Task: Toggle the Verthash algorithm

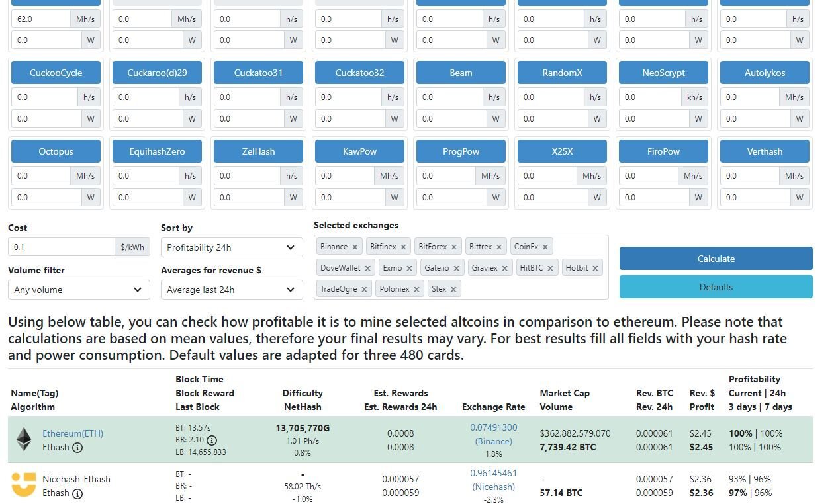Action: (x=765, y=151)
